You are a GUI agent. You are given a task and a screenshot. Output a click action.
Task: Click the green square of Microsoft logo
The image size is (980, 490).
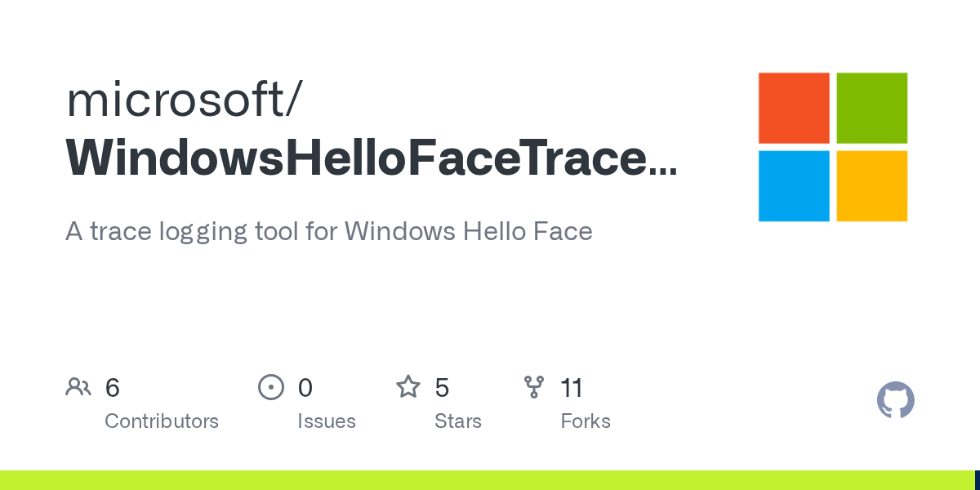(x=872, y=108)
